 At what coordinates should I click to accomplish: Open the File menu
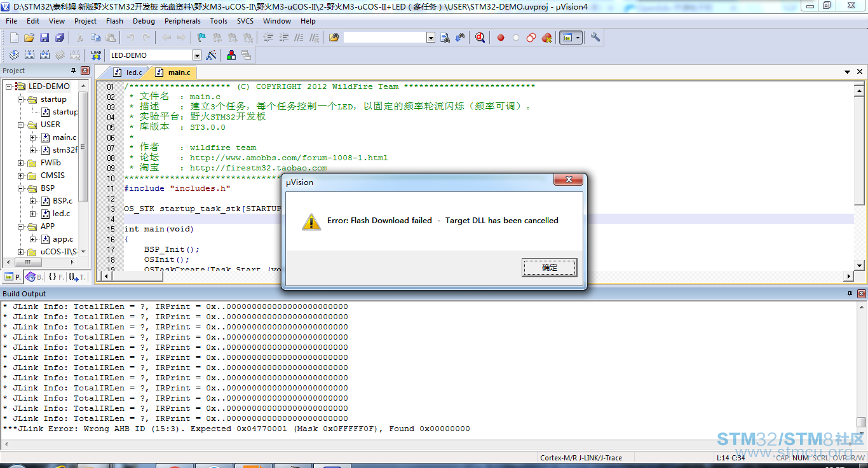11,21
